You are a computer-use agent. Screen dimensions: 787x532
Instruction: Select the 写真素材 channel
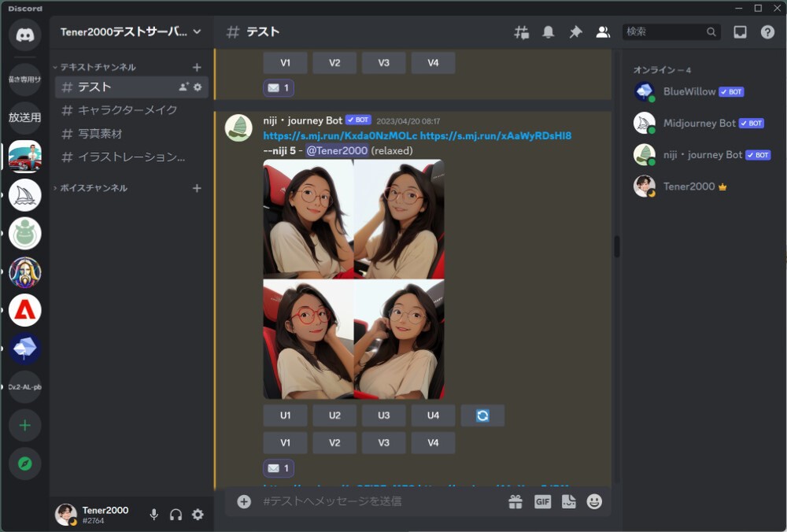pyautogui.click(x=100, y=134)
